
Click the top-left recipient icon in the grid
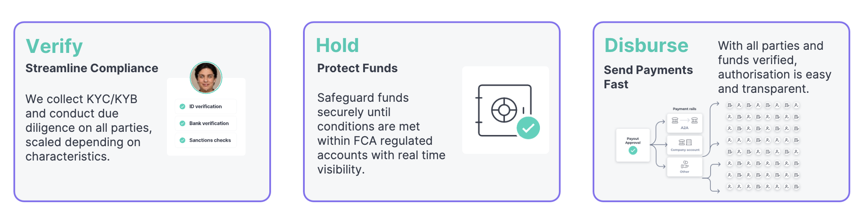(x=730, y=105)
